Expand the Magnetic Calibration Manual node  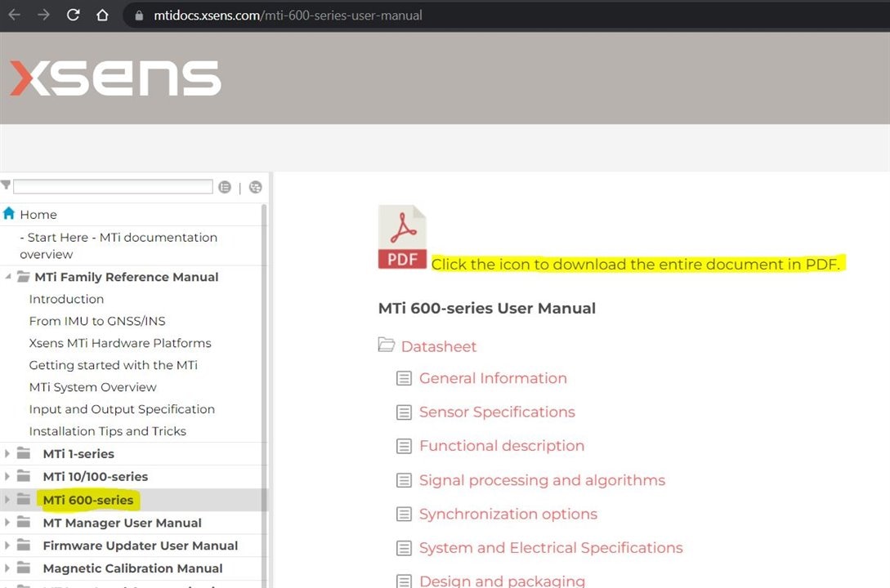[7, 568]
